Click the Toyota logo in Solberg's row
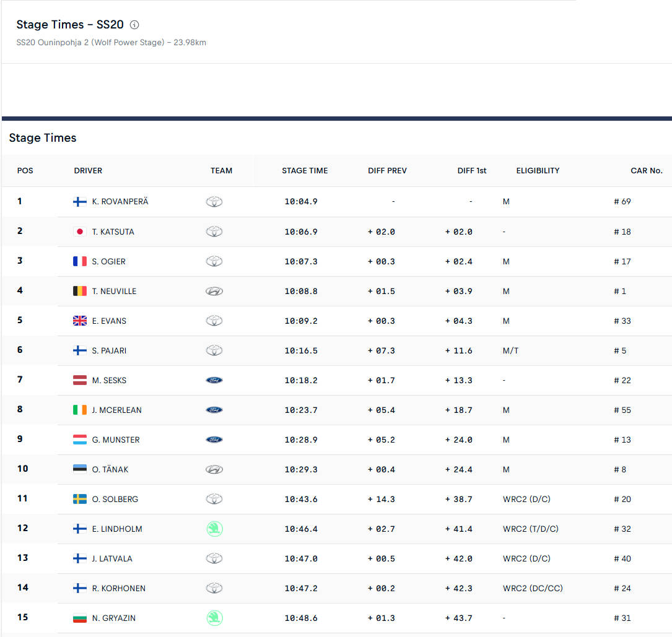 (214, 499)
